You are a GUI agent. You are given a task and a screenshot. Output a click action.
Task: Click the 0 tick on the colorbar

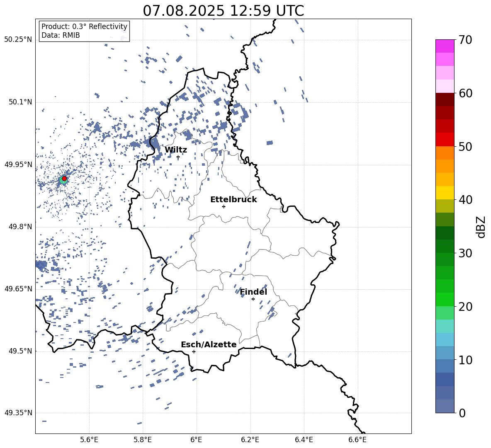pyautogui.click(x=462, y=413)
